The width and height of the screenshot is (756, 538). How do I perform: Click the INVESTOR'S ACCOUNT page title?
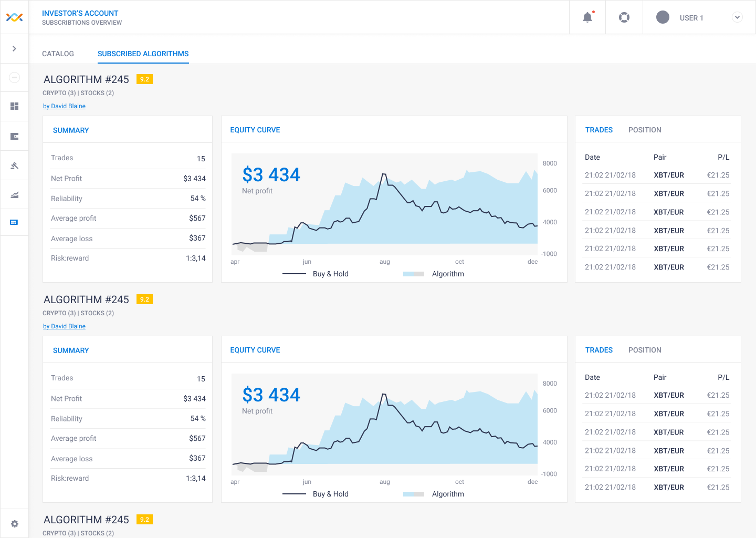tap(80, 13)
